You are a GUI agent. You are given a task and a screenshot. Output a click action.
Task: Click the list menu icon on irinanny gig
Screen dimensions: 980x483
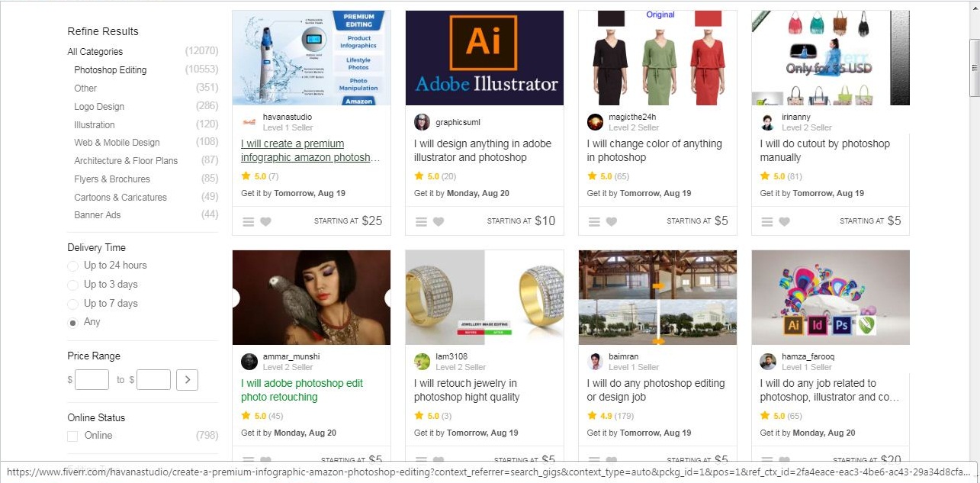pos(767,222)
